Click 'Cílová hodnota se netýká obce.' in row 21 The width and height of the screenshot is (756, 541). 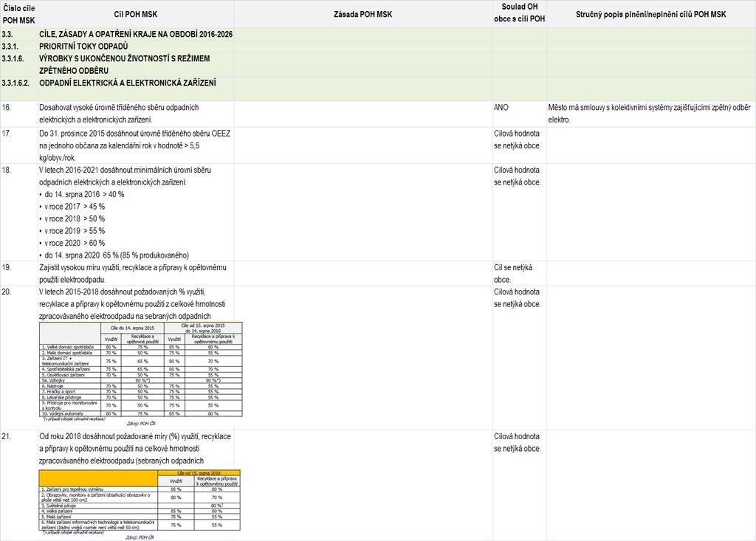[517, 442]
